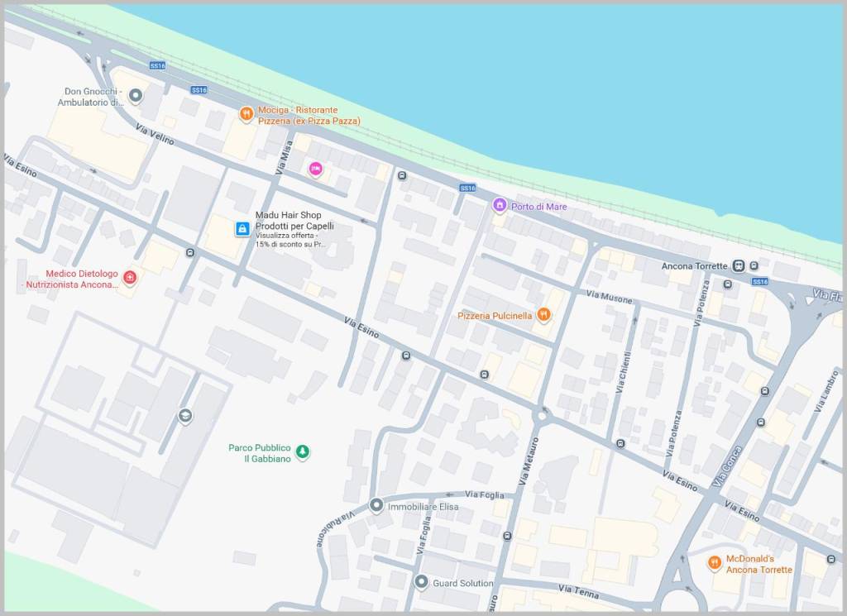Click the Via Lambro street label
This screenshot has width=847, height=616.
click(x=827, y=393)
